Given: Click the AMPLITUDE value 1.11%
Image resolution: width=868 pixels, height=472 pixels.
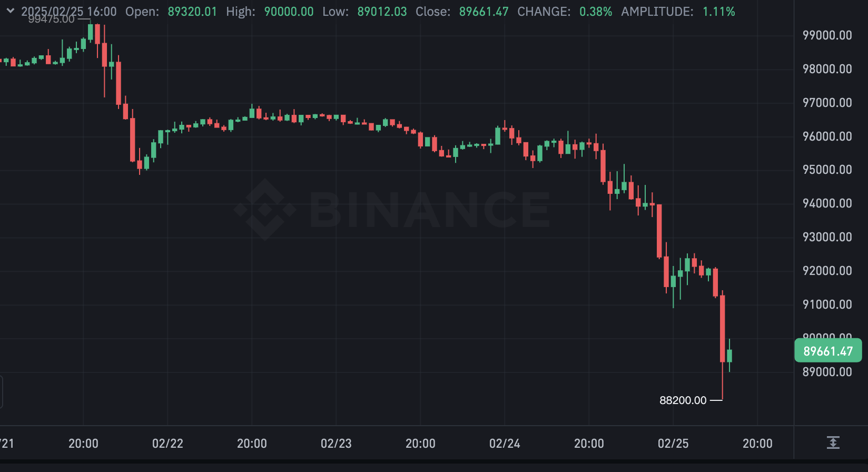Looking at the screenshot, I should click(718, 12).
